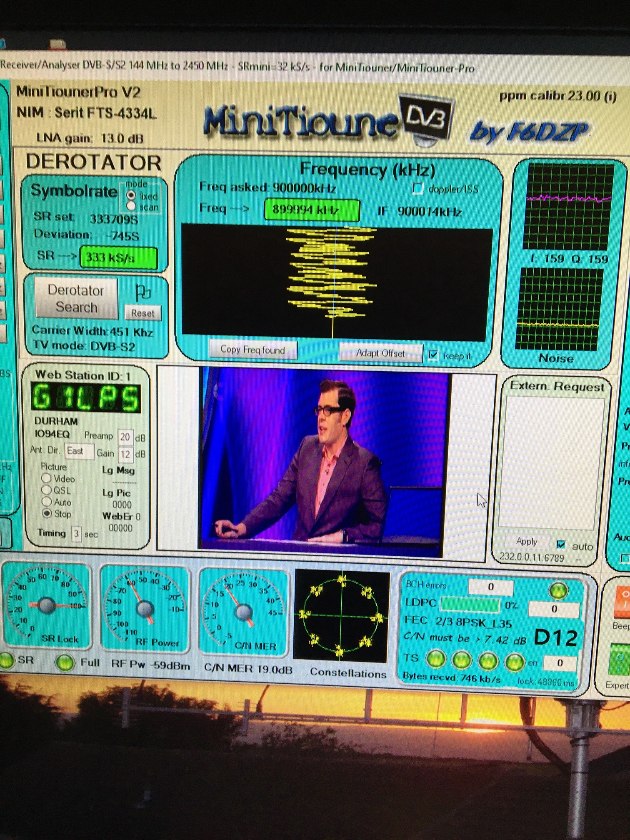Viewport: 630px width, 840px height.
Task: Select the scan symbolrate mode radio
Action: (131, 206)
